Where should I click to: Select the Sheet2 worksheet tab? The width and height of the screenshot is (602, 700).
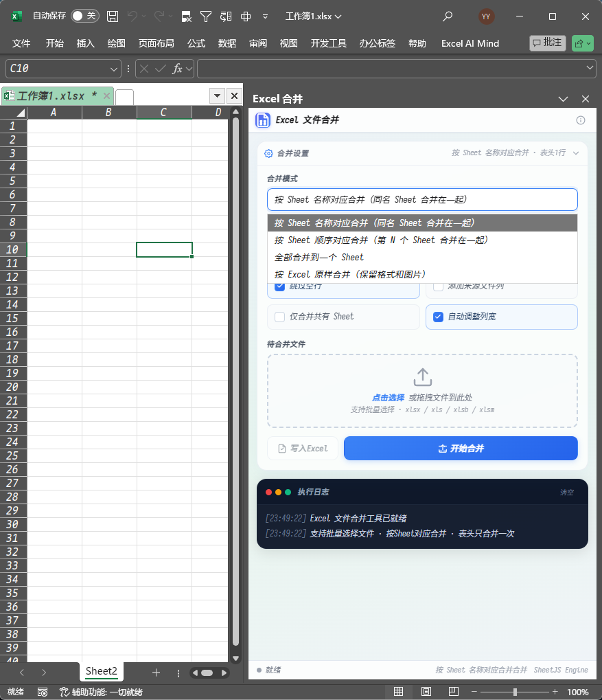coord(102,671)
